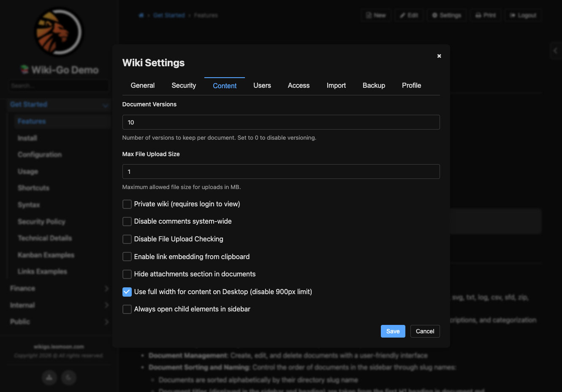
Task: Click the Logout button
Action: coord(523,15)
